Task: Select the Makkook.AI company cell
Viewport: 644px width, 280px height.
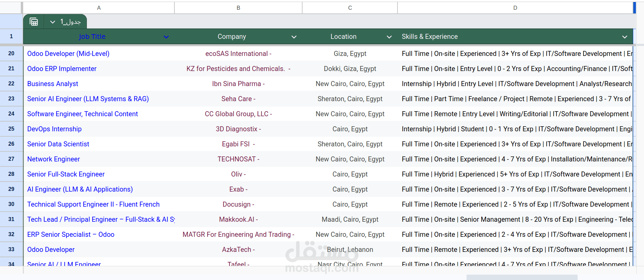Action: [x=238, y=219]
